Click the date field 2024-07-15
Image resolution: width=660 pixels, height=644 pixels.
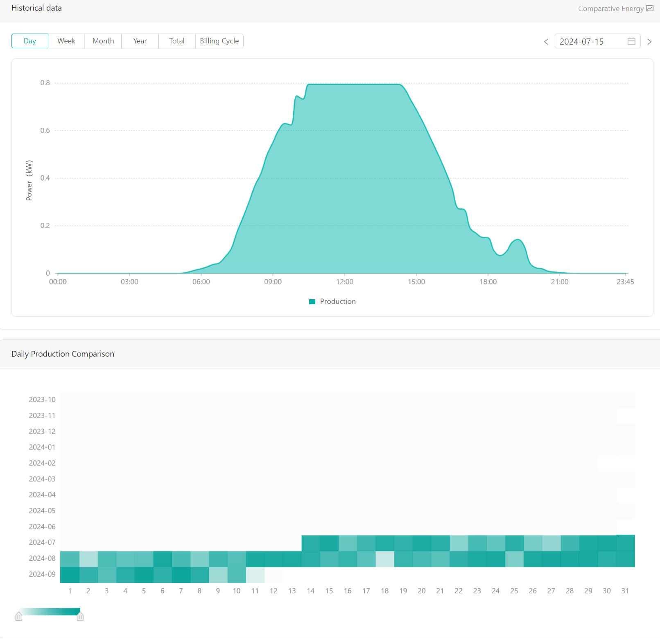pyautogui.click(x=597, y=41)
